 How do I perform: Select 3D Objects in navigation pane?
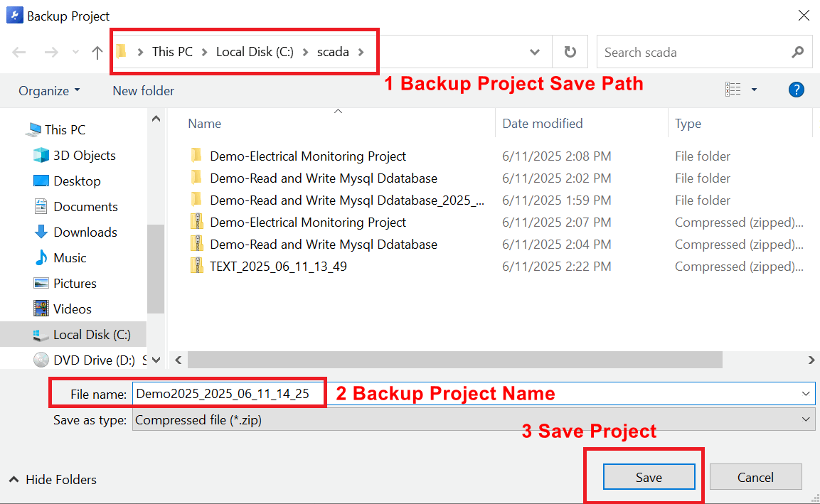coord(74,155)
